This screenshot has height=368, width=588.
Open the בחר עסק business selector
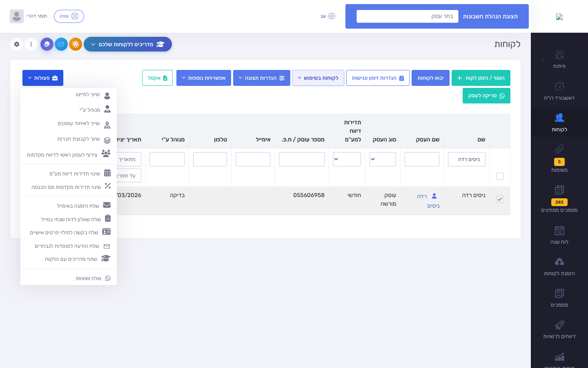408,16
